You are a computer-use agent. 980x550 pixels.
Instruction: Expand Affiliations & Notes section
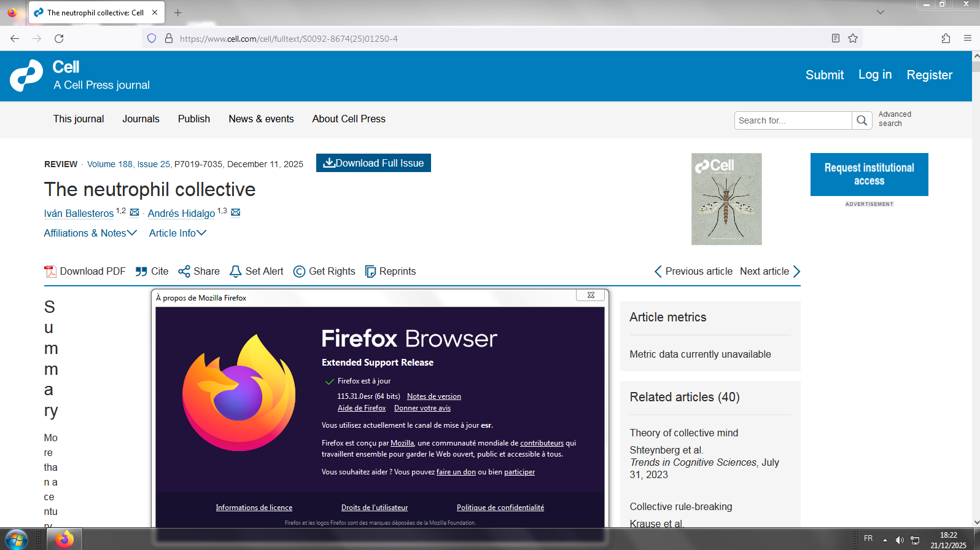90,233
